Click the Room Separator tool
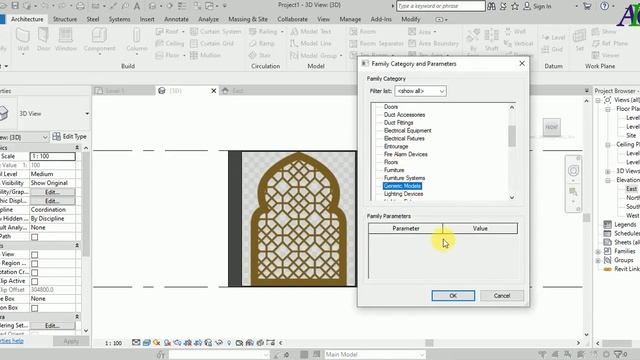This screenshot has width=640, height=360. 376,43
